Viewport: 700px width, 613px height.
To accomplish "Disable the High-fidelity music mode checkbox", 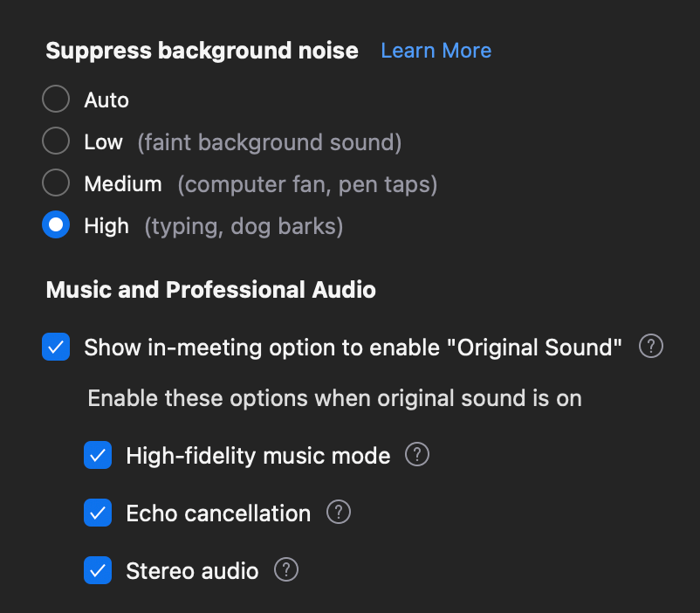I will pos(98,456).
